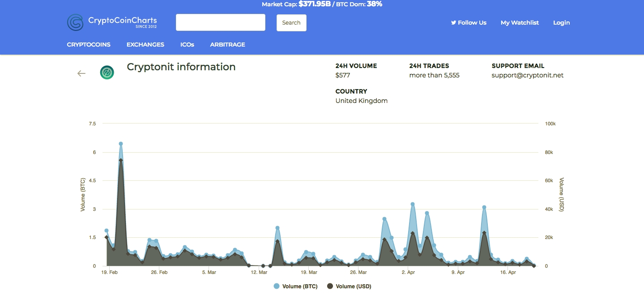Image resolution: width=644 pixels, height=295 pixels.
Task: Toggle Volume (USD) legend item
Action: tap(349, 286)
